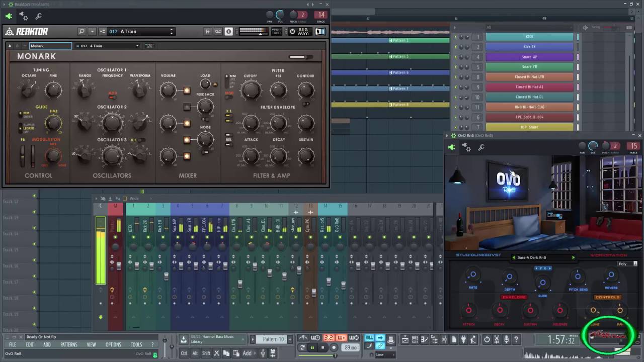
Task: Mute the KICK channel with its green light
Action: click(x=456, y=37)
